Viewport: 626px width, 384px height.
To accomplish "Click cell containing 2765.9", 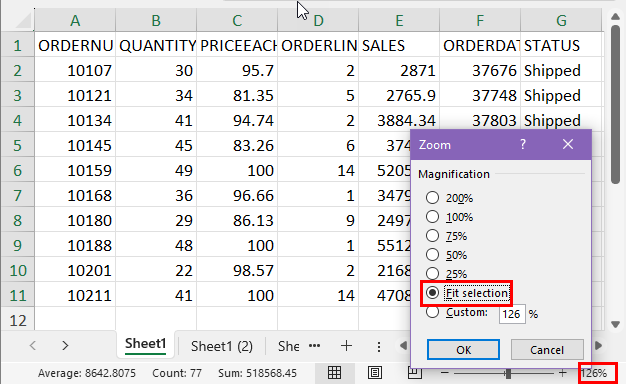I will (x=399, y=95).
